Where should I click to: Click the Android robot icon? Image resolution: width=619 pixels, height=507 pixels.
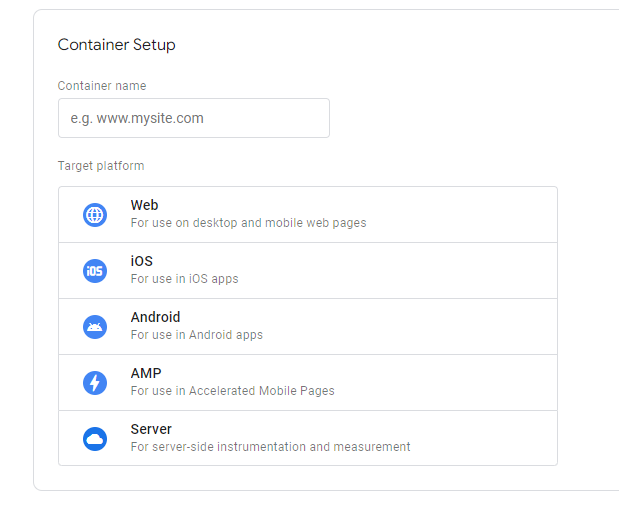(x=95, y=327)
